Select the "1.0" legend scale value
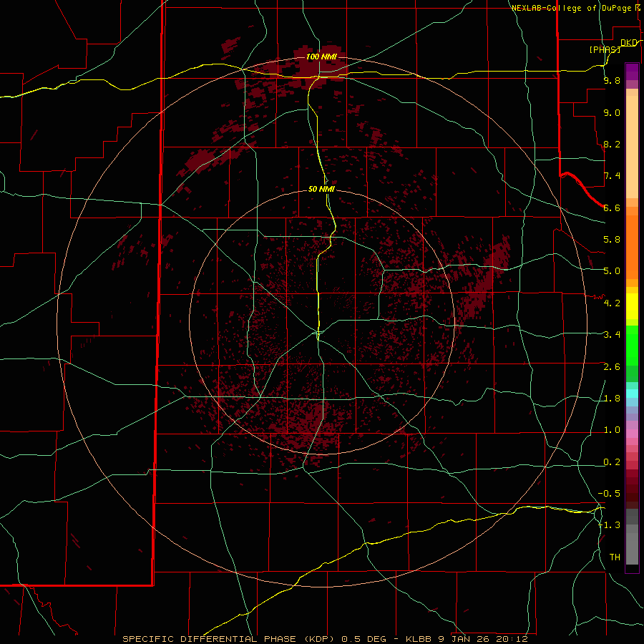Screen dimensions: 644x644 coord(612,430)
